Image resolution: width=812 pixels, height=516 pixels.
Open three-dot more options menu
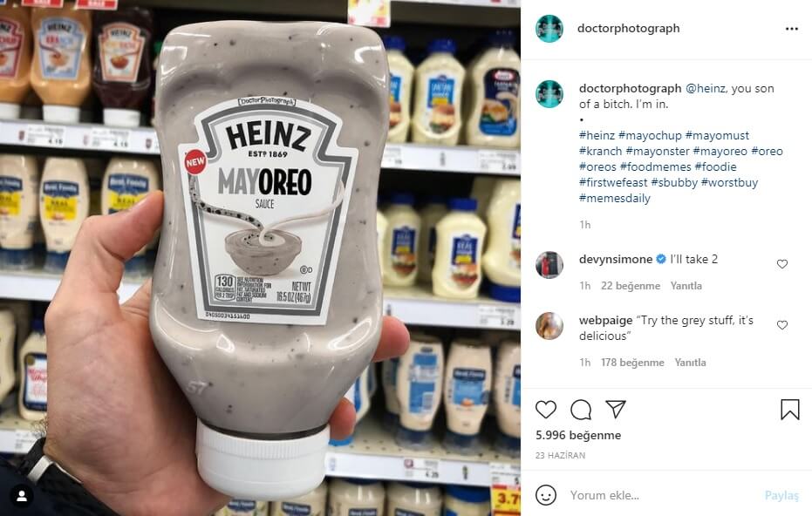pos(791,29)
